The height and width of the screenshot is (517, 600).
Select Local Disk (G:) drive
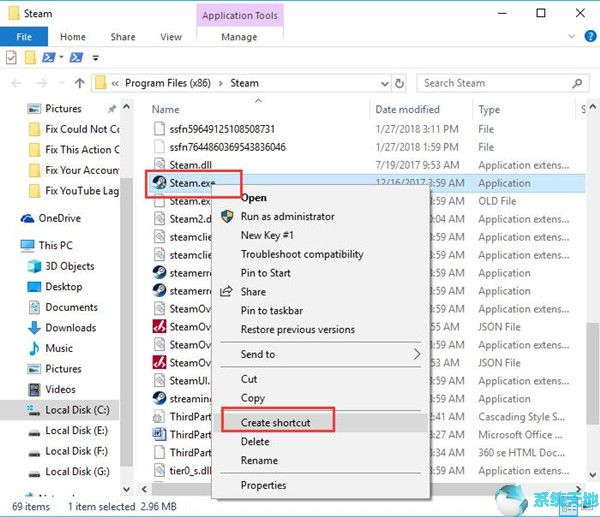[x=77, y=471]
